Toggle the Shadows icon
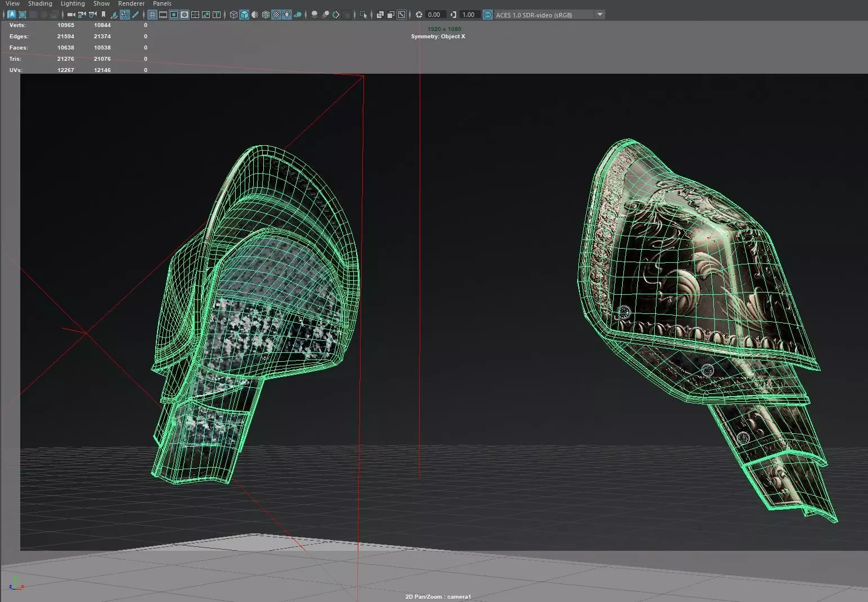The image size is (868, 602). tap(298, 15)
